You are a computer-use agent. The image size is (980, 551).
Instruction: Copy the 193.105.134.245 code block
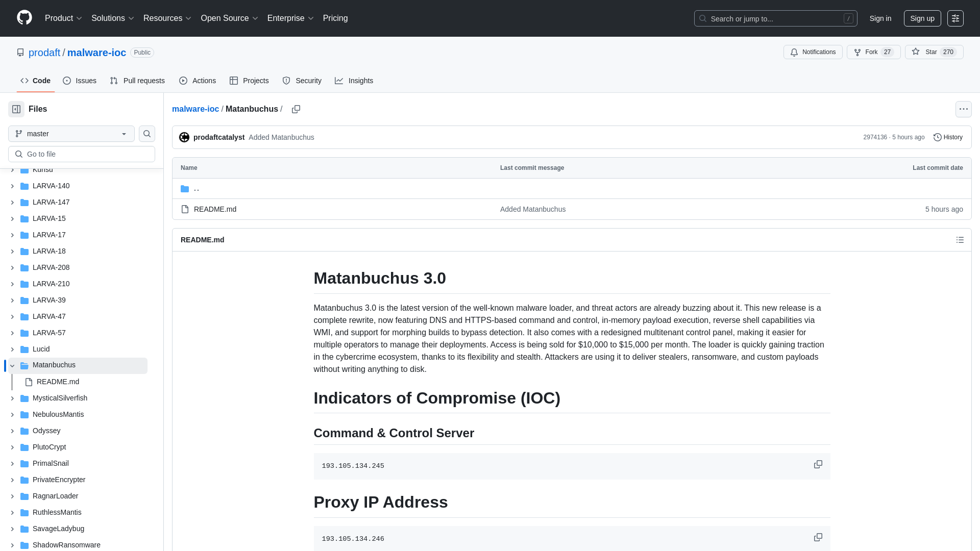[x=818, y=464]
